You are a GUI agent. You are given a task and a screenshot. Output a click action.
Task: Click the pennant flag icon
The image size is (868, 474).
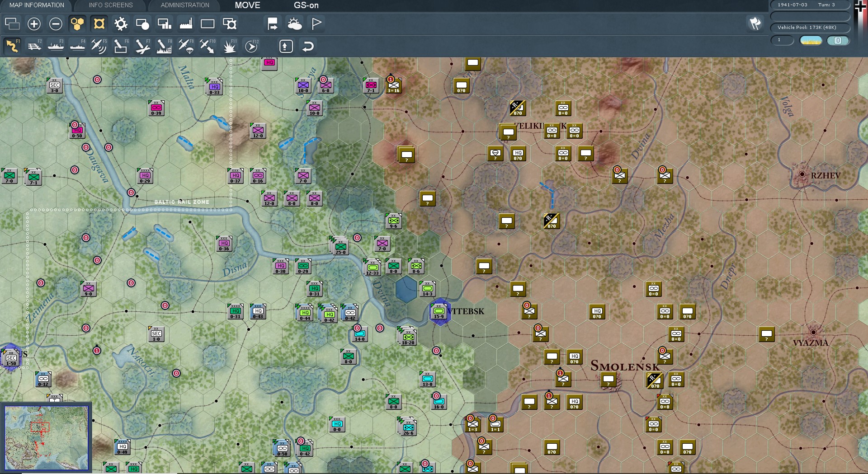coord(316,23)
